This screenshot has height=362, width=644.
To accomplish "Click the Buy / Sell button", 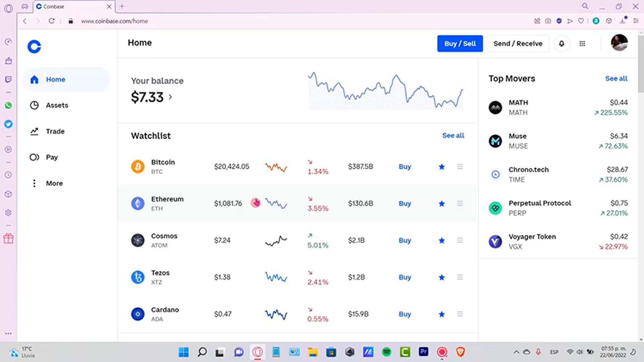I will pos(460,44).
